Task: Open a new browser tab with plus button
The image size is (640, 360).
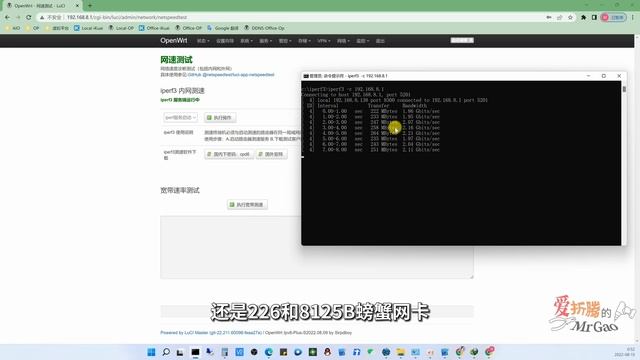Action: [x=90, y=6]
